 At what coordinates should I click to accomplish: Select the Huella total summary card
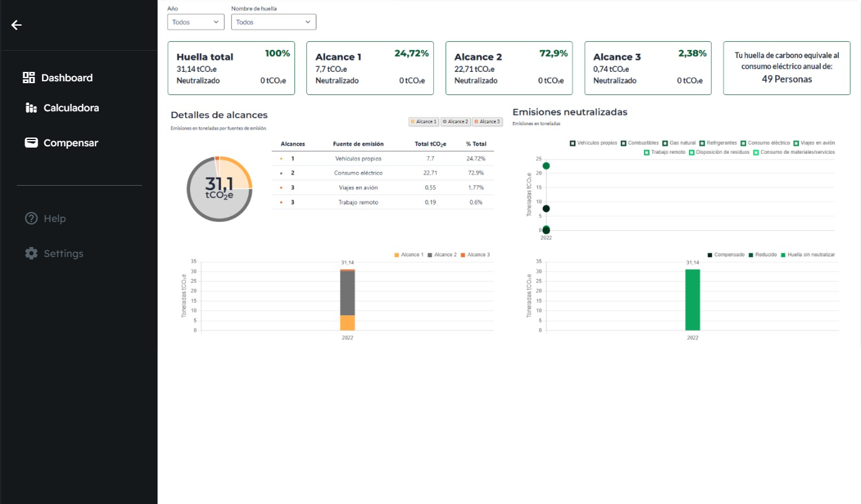tap(231, 68)
